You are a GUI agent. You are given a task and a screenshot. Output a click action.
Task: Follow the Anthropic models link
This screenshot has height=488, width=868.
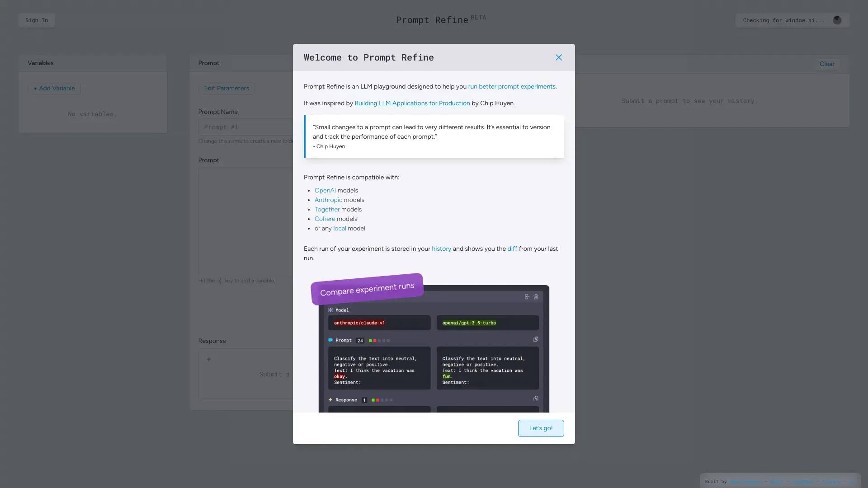pyautogui.click(x=328, y=200)
